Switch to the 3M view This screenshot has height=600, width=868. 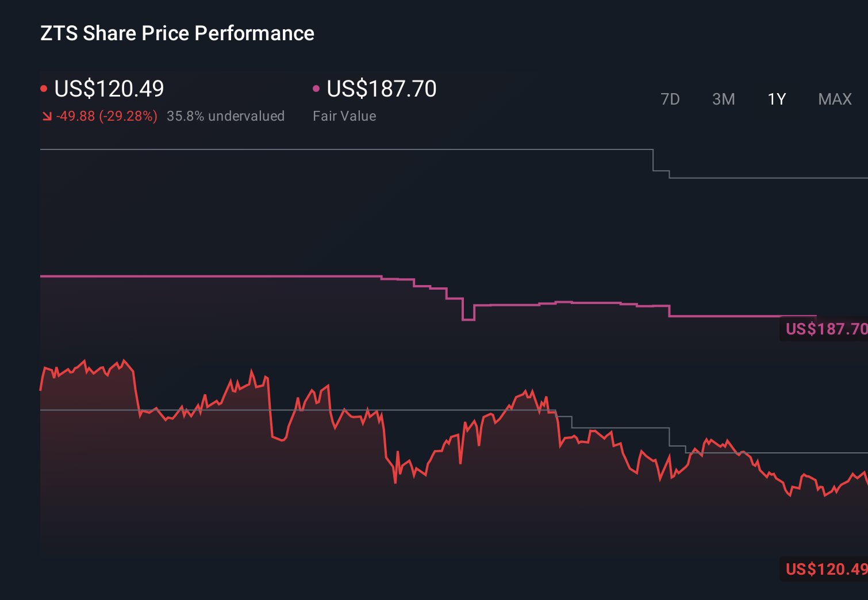(723, 99)
